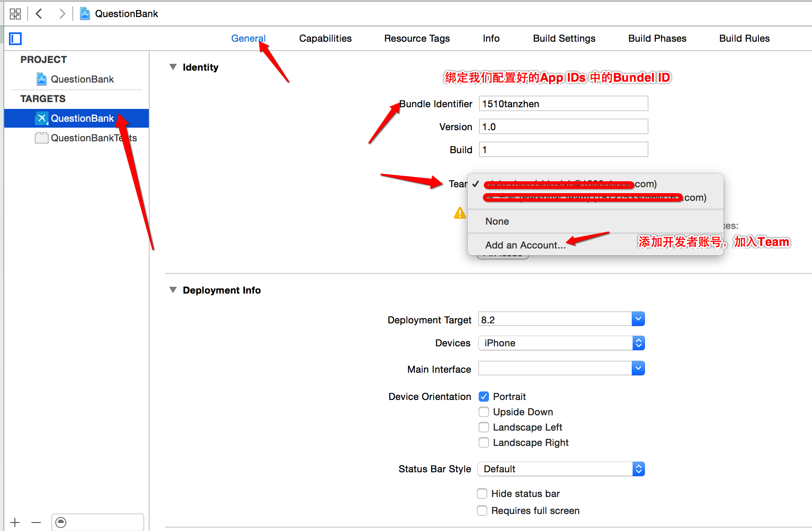Click the Deployment Target value 8.2
812x531 pixels.
click(555, 320)
